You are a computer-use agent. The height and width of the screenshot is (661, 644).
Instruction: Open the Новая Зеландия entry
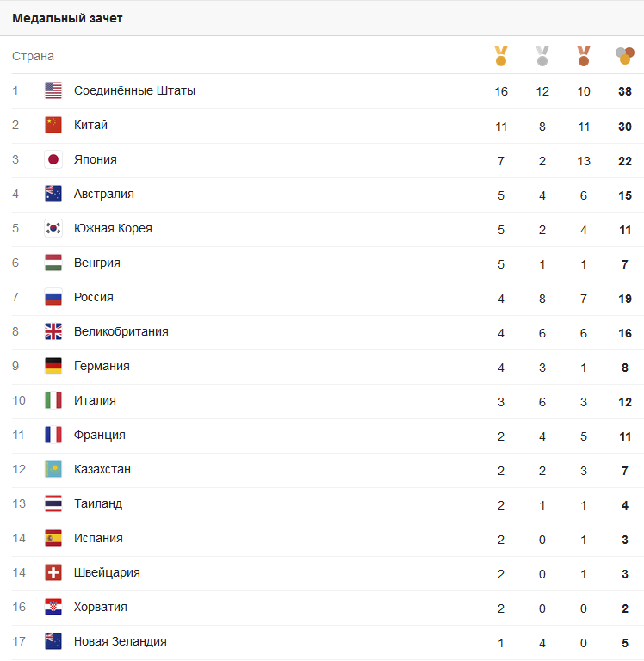(121, 641)
